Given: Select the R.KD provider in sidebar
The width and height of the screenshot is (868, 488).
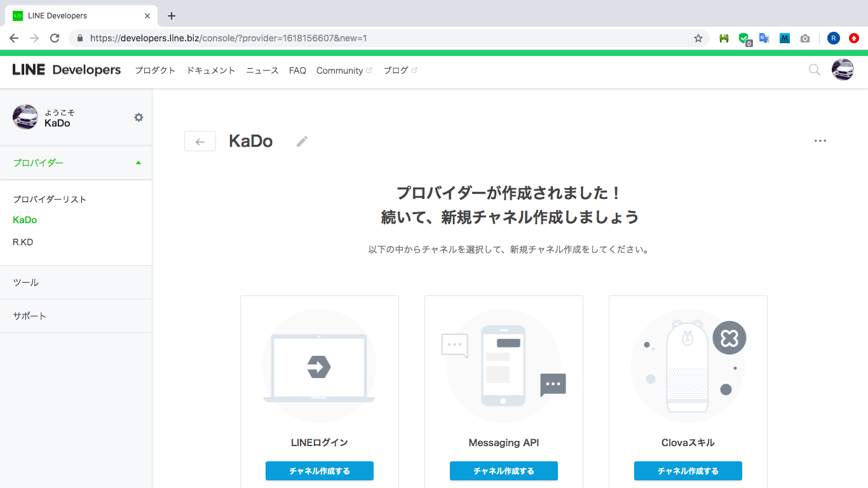Looking at the screenshot, I should pos(23,242).
